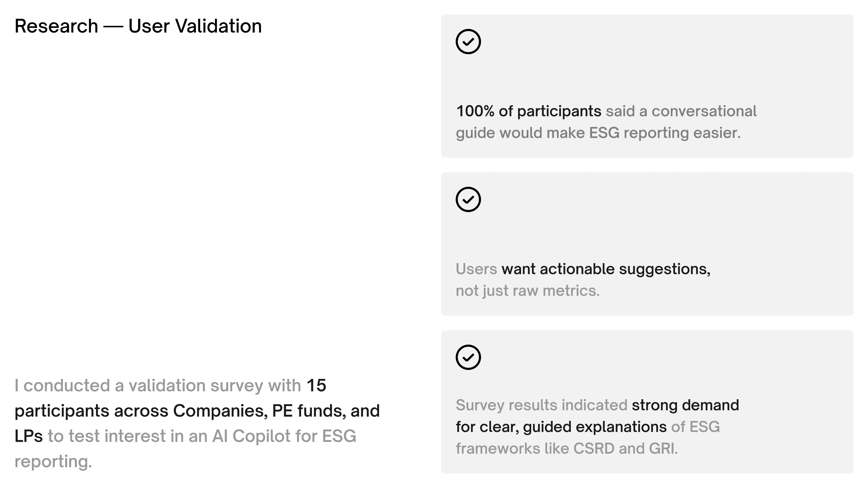Image resolution: width=868 pixels, height=488 pixels.
Task: Click the word 'reporting.' in the left paragraph
Action: [x=53, y=461]
